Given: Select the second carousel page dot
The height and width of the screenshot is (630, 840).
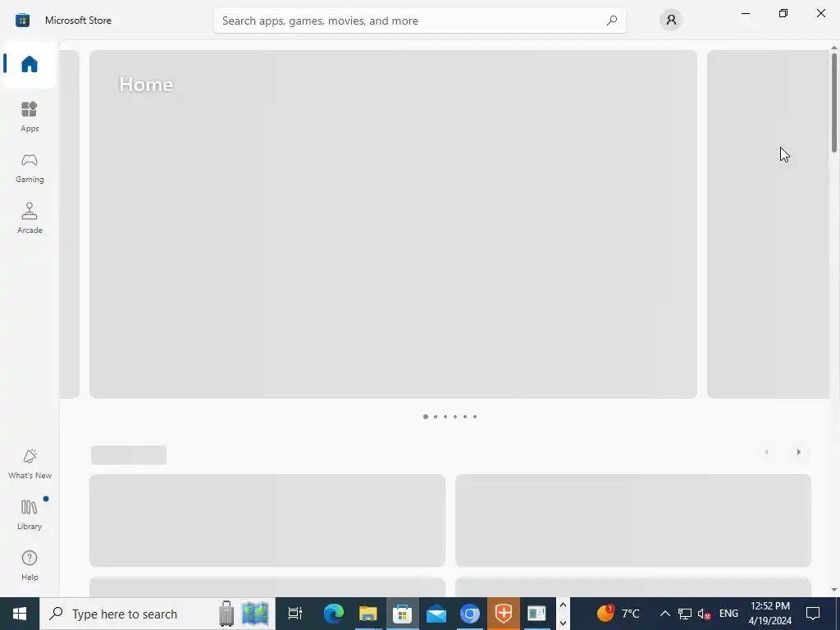Looking at the screenshot, I should point(436,416).
